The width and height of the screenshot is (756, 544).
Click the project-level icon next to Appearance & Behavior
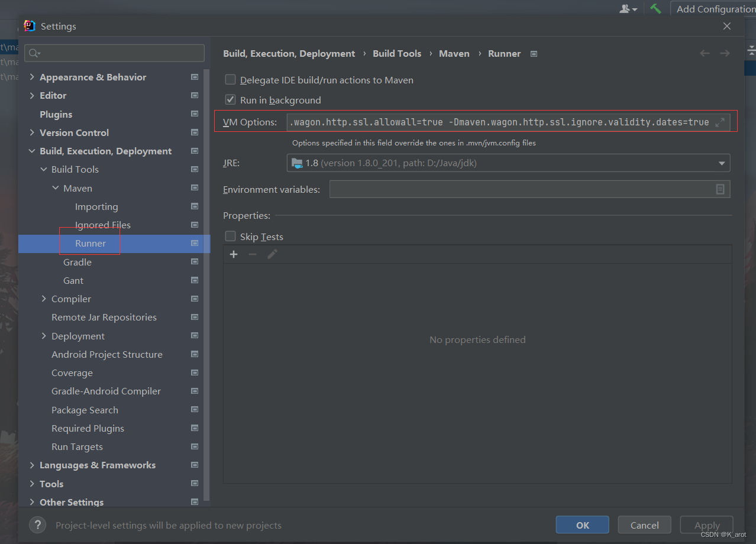[195, 77]
